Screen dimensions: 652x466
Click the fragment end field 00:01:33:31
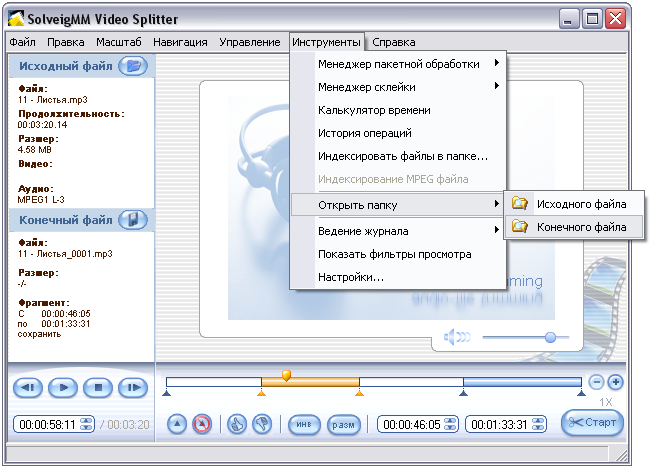coord(499,424)
